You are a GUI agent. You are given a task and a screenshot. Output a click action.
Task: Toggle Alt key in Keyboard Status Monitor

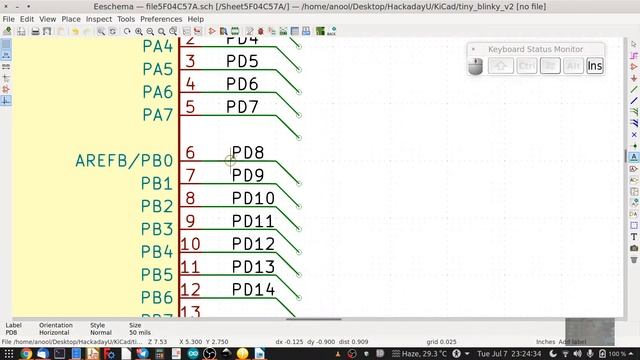click(x=573, y=66)
